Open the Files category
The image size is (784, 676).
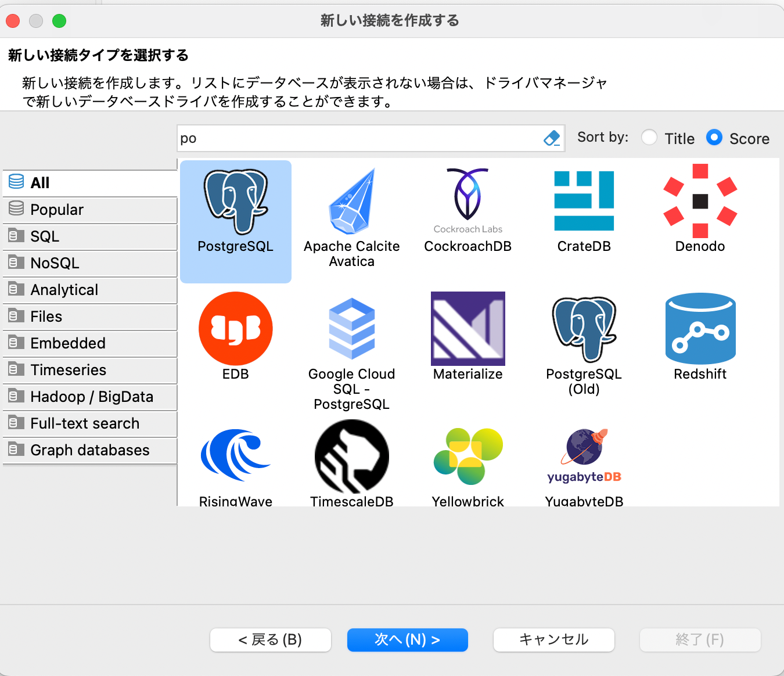(90, 317)
